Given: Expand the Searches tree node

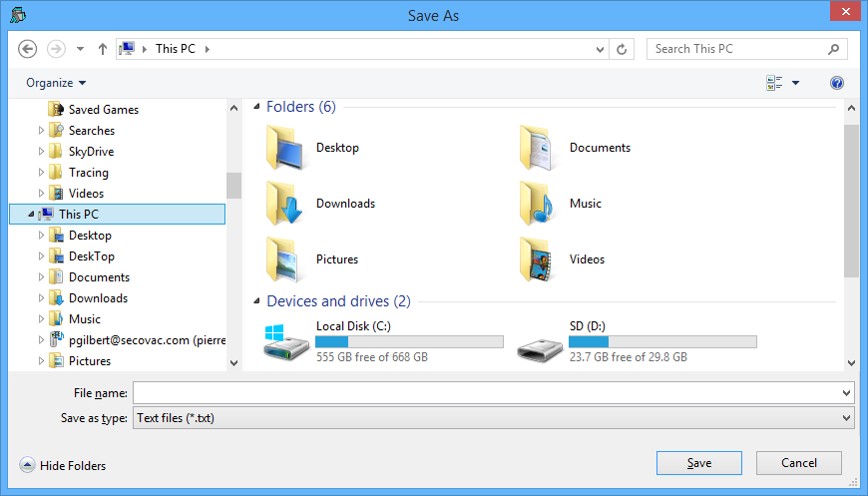Looking at the screenshot, I should pos(41,131).
